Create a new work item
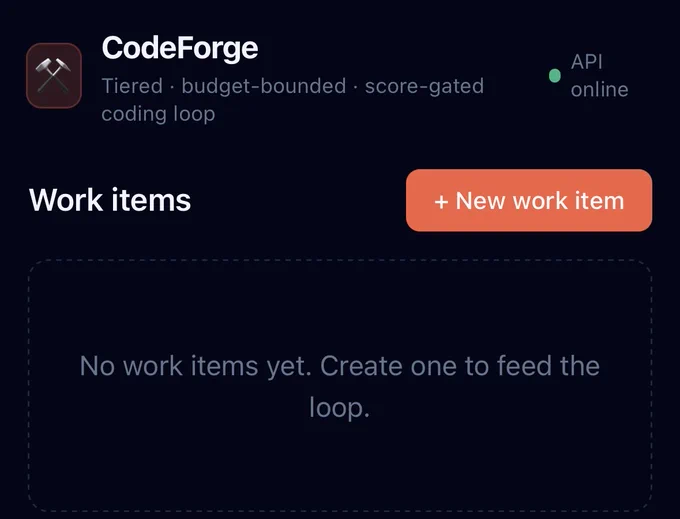 pyautogui.click(x=529, y=200)
